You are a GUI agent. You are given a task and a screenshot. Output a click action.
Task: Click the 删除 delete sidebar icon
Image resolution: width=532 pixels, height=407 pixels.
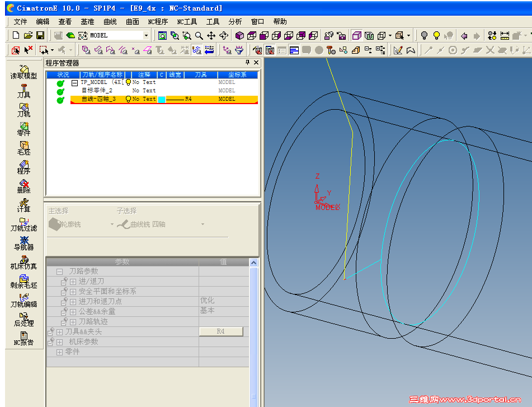coord(23,186)
